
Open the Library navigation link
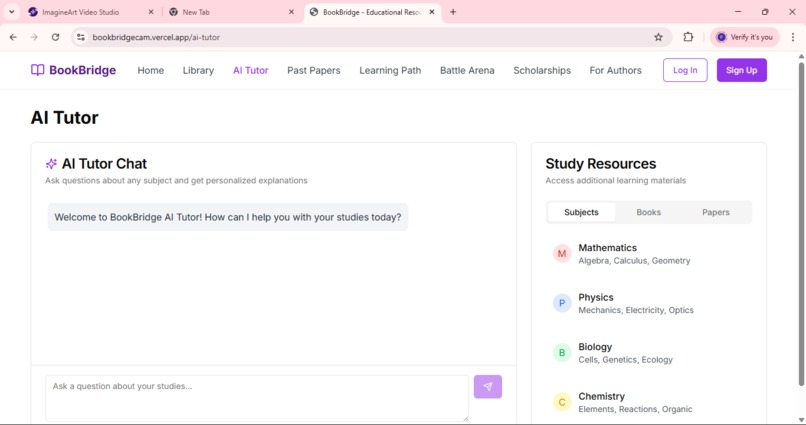[198, 70]
